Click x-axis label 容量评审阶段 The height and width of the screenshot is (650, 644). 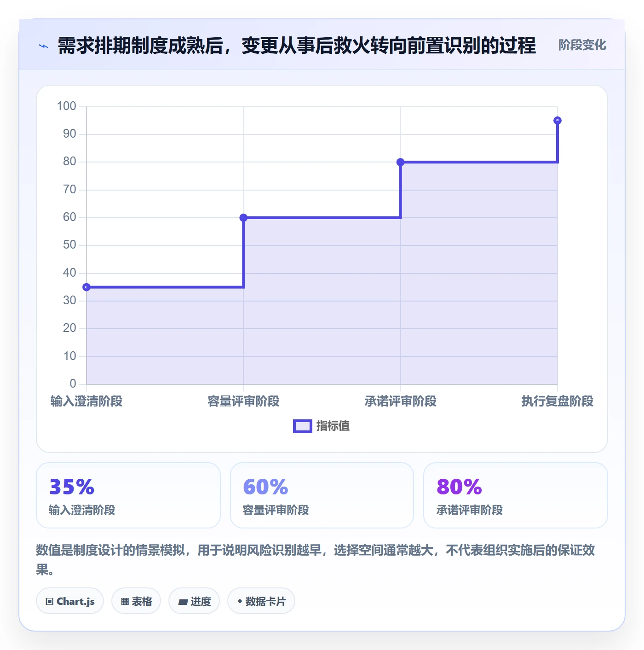(243, 401)
